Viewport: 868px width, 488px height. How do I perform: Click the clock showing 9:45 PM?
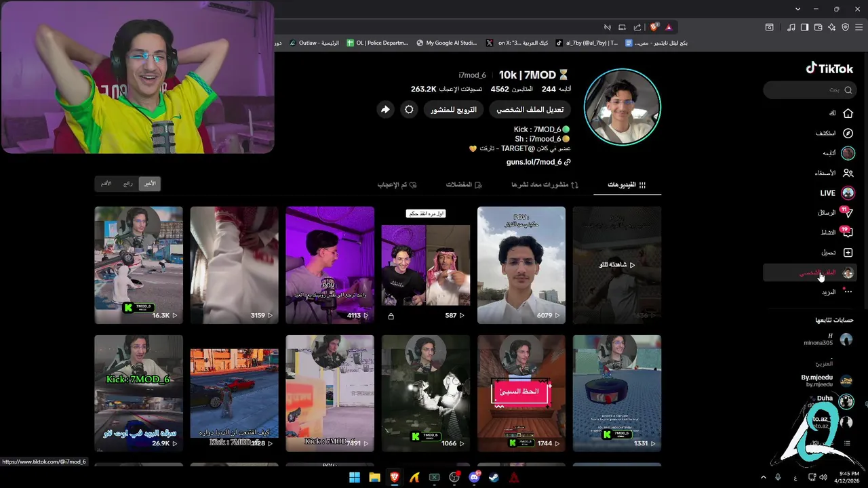(x=849, y=474)
